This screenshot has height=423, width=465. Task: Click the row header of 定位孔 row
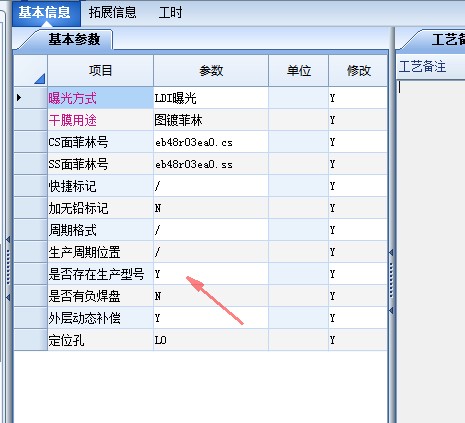(30, 340)
